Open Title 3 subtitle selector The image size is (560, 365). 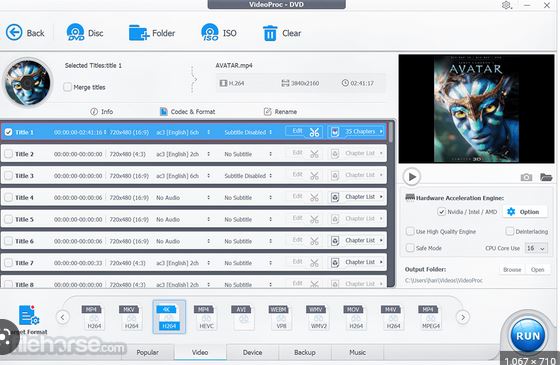pos(271,176)
